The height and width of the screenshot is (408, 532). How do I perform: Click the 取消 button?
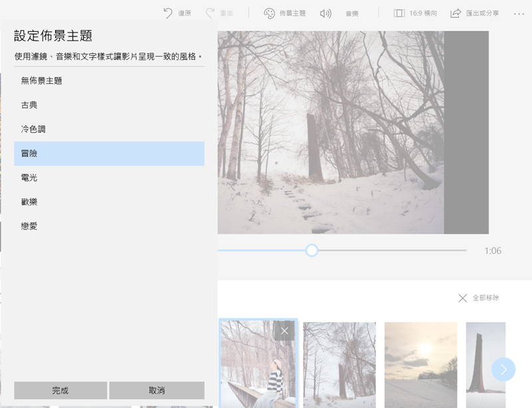[157, 390]
